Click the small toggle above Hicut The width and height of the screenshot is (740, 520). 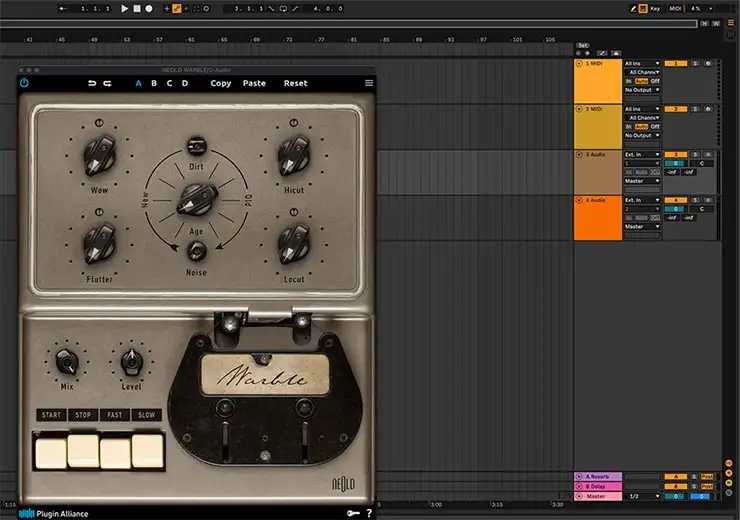point(294,123)
